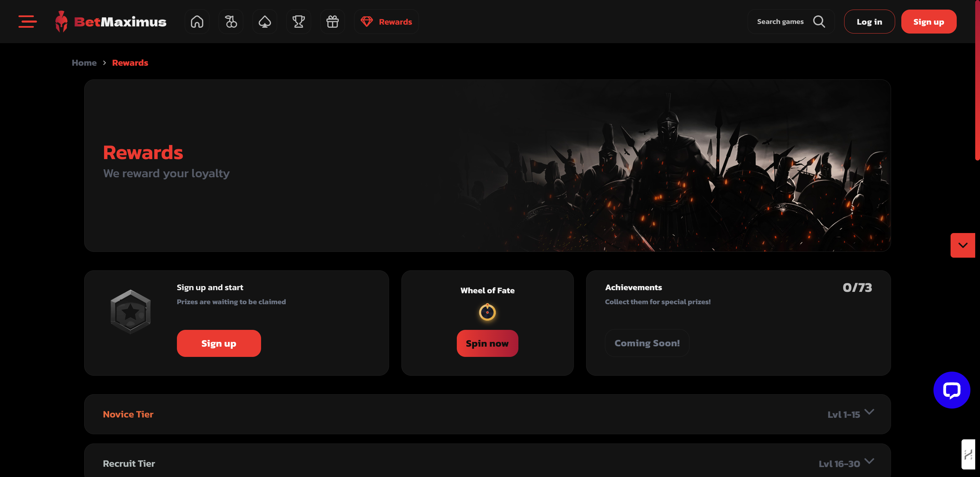Click 'We reward your loyalty' tagline
980x477 pixels.
click(166, 173)
